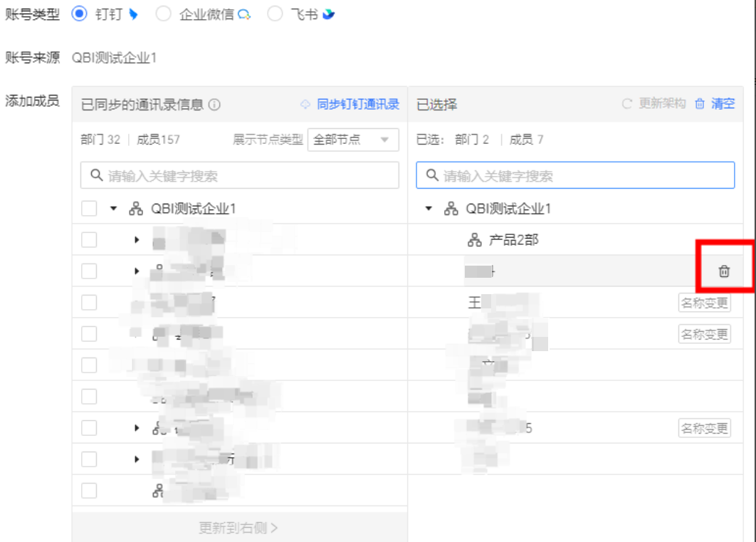
Task: Click the 同步钉钉通讯录 link
Action: click(357, 105)
